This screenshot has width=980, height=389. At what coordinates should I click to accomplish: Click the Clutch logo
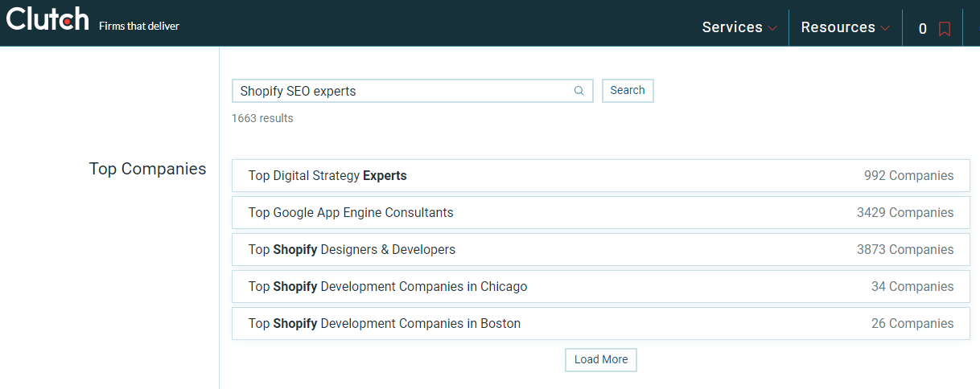(47, 19)
